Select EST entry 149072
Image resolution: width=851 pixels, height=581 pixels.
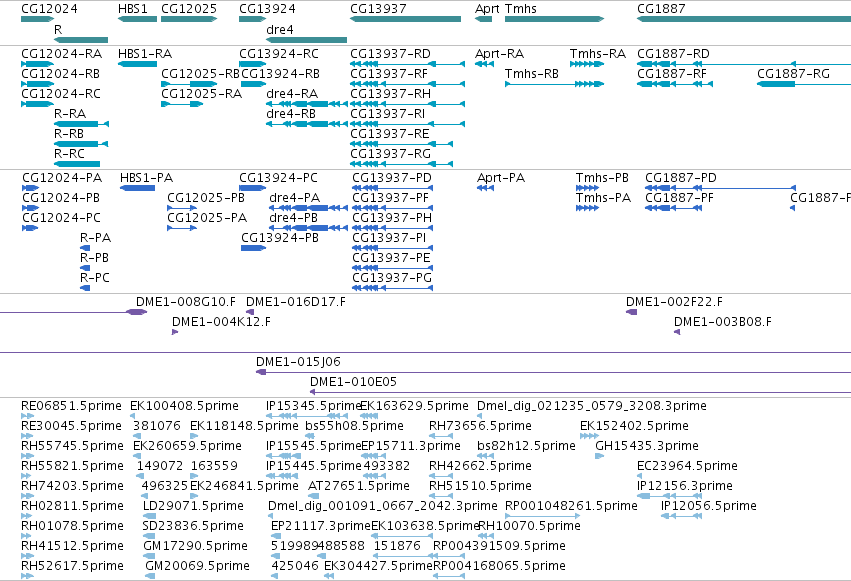[160, 467]
